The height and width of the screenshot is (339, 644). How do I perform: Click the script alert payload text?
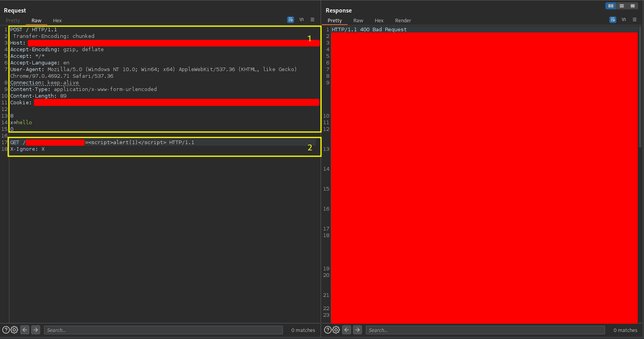coord(127,143)
